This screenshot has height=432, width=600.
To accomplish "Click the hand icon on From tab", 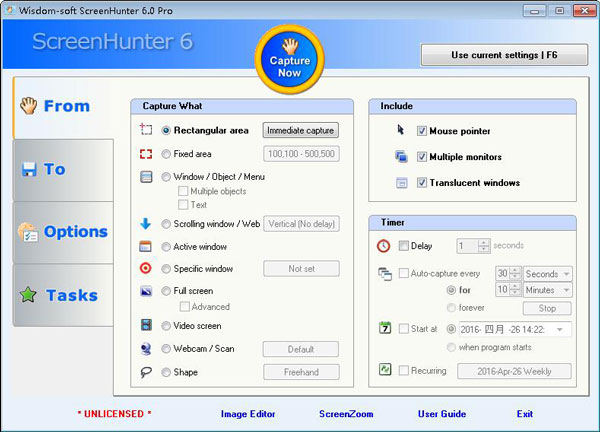I will [x=29, y=106].
